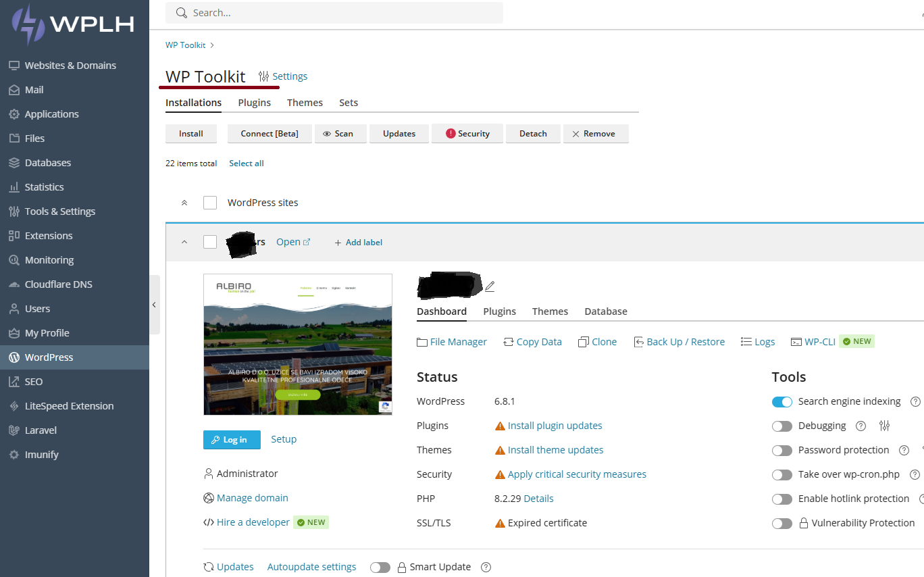Click the Extensions blocks icon
This screenshot has width=924, height=577.
pos(14,236)
